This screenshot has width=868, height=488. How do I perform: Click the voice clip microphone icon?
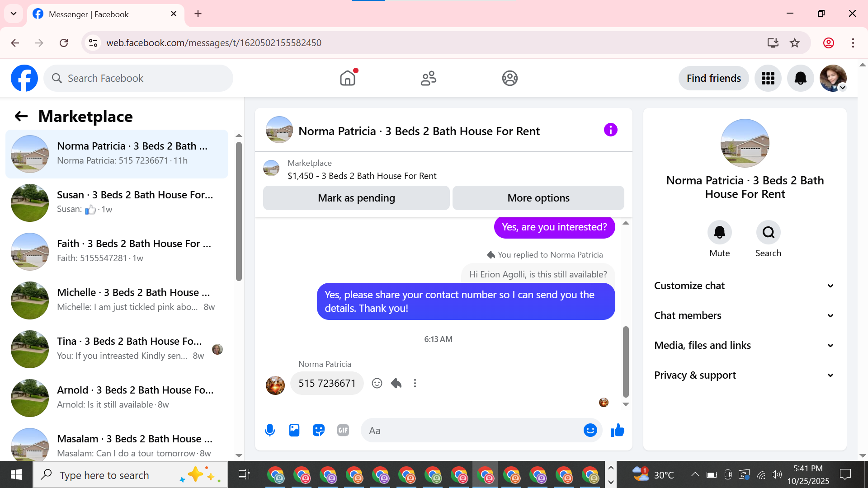click(x=270, y=430)
